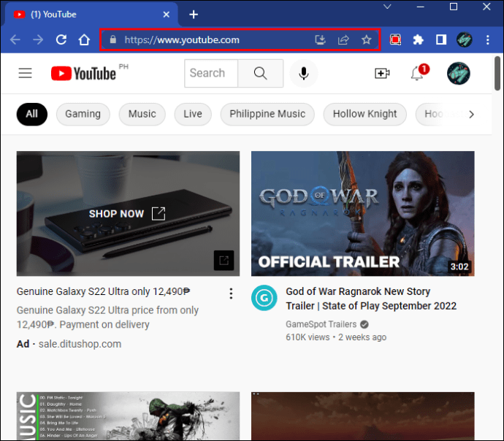The image size is (504, 441).
Task: Show more chips with right chevron
Action: pos(471,114)
